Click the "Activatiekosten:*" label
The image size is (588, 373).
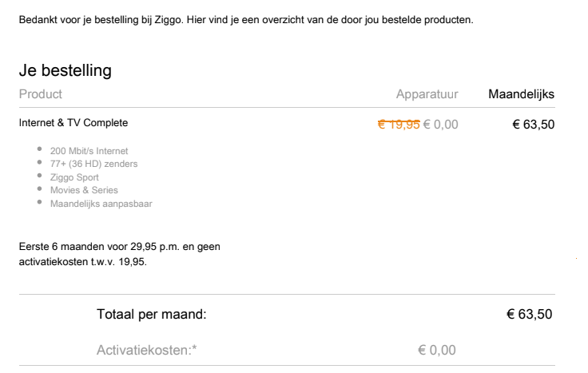pyautogui.click(x=147, y=350)
